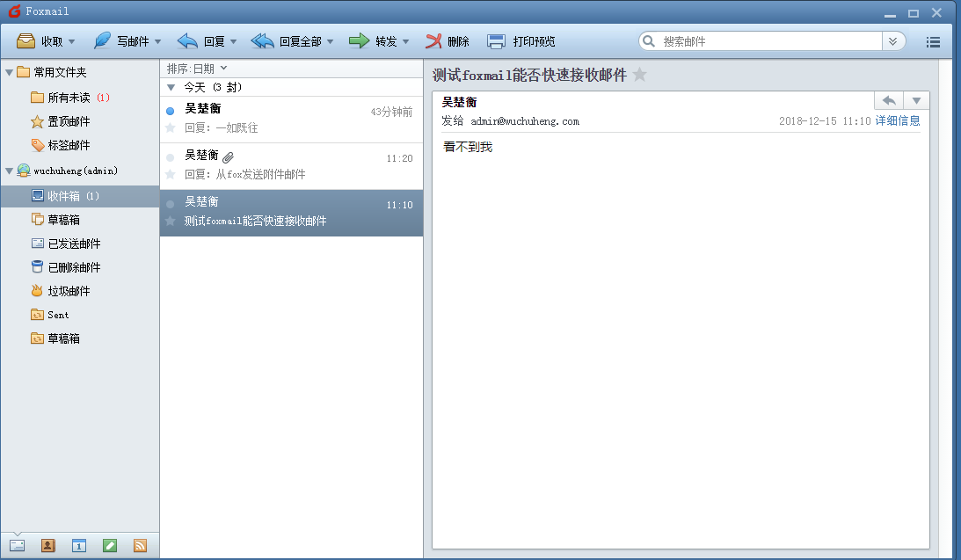
Task: Switch to Calendar bottom icon
Action: click(79, 545)
